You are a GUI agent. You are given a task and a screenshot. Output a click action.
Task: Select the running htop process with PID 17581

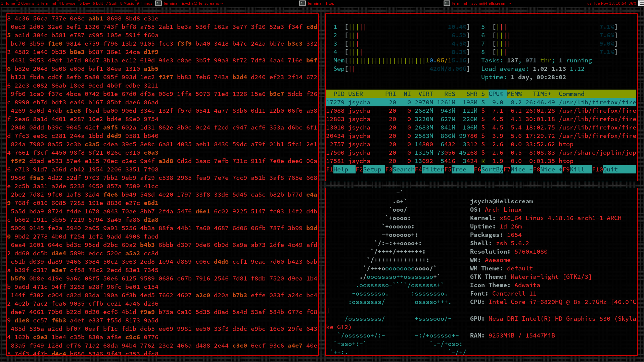click(481, 161)
